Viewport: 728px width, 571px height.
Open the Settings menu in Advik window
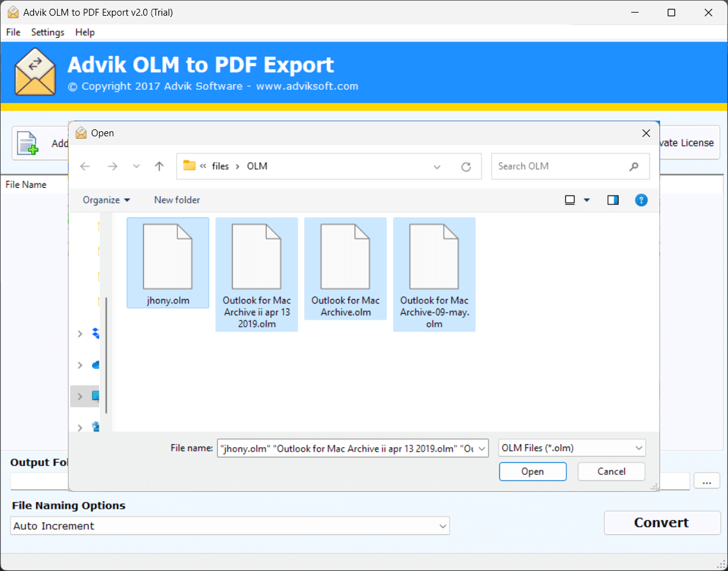pyautogui.click(x=47, y=32)
